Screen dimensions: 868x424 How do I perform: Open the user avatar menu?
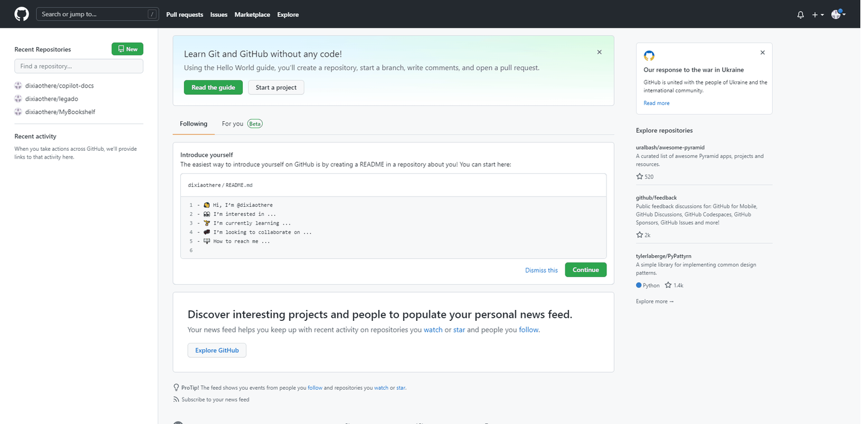pyautogui.click(x=838, y=14)
